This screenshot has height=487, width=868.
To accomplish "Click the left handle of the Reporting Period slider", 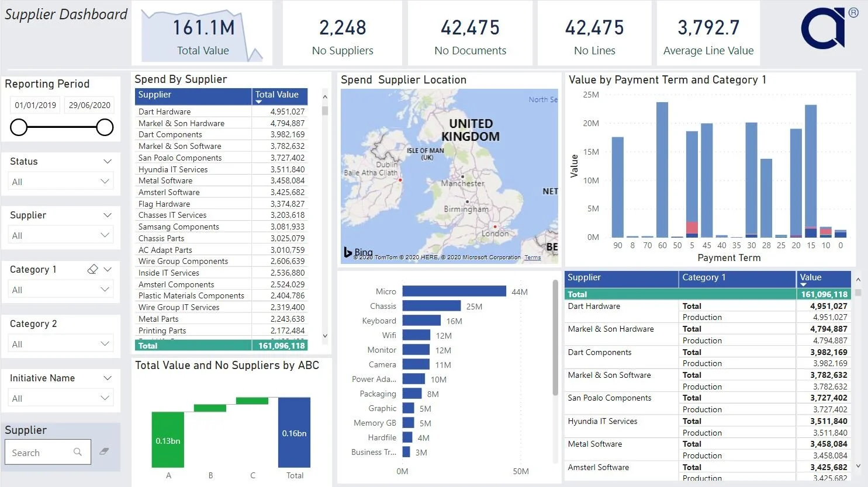I will pos(18,127).
